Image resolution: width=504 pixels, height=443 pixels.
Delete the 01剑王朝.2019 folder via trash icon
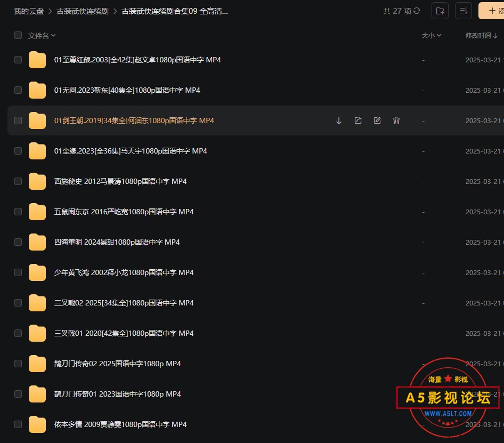pyautogui.click(x=396, y=120)
